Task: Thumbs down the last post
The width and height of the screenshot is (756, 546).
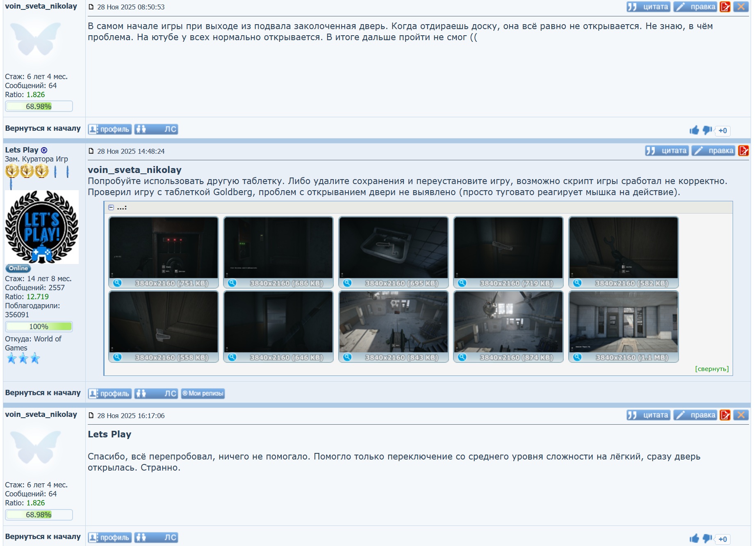Action: (x=707, y=539)
